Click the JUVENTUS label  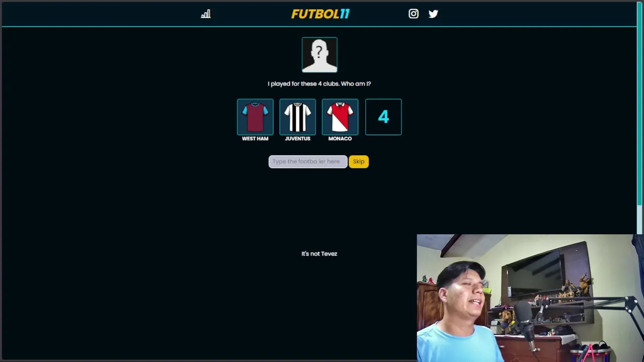pyautogui.click(x=297, y=139)
